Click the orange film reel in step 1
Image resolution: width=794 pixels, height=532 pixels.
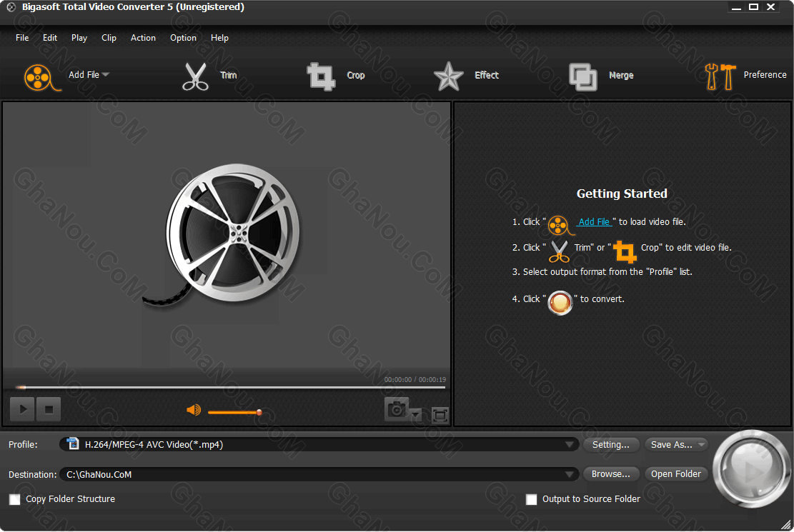(560, 225)
